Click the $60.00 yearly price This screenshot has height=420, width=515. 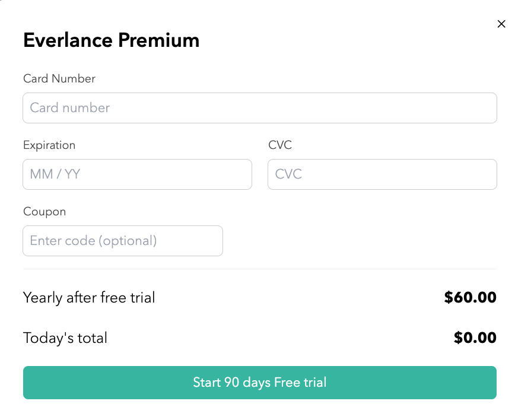pyautogui.click(x=470, y=298)
